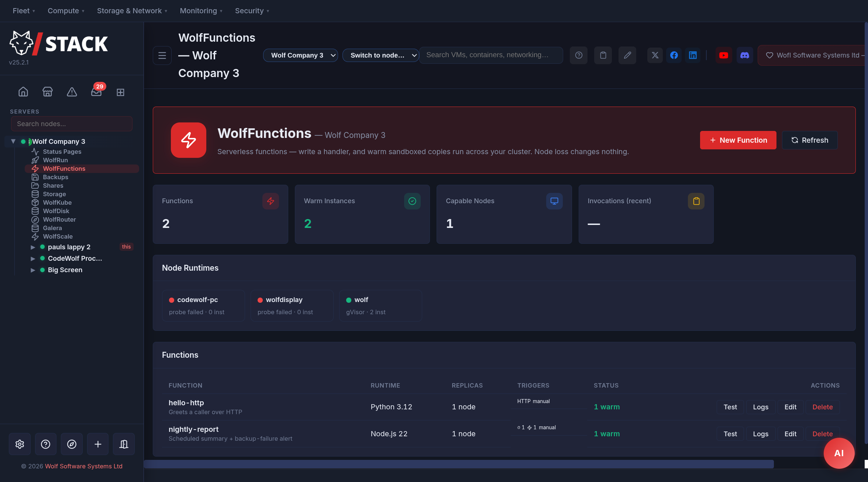Image resolution: width=868 pixels, height=482 pixels.
Task: Click Edit for nightly-report
Action: (x=790, y=434)
